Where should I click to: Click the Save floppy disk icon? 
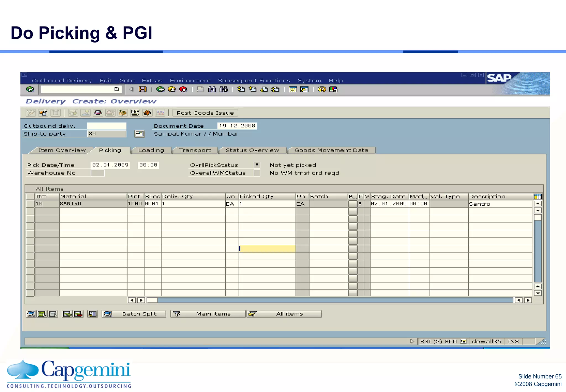[x=143, y=89]
